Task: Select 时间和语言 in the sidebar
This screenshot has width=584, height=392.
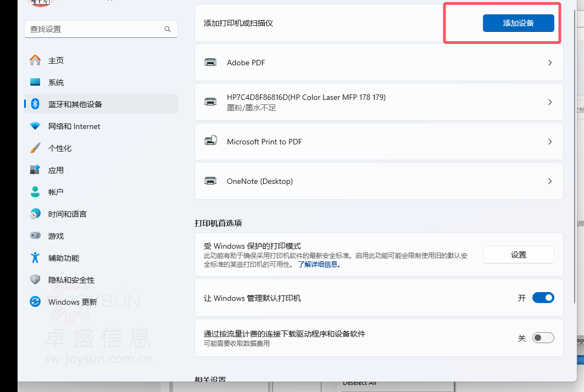Action: coord(67,214)
